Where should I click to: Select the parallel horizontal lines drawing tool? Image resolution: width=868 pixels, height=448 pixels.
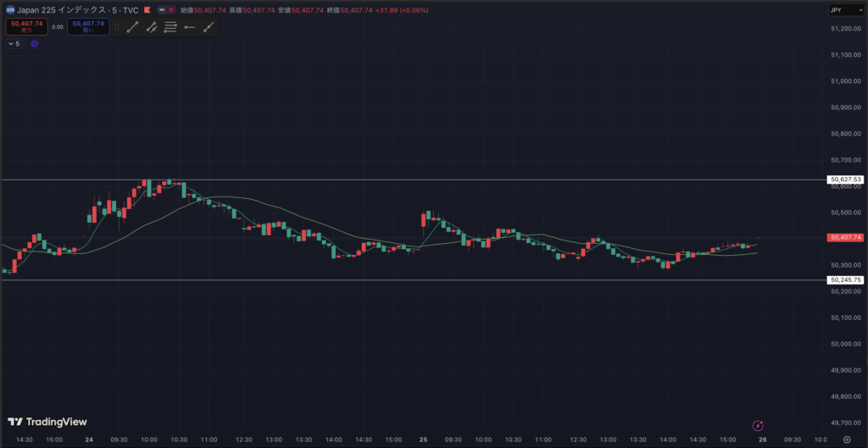(170, 27)
